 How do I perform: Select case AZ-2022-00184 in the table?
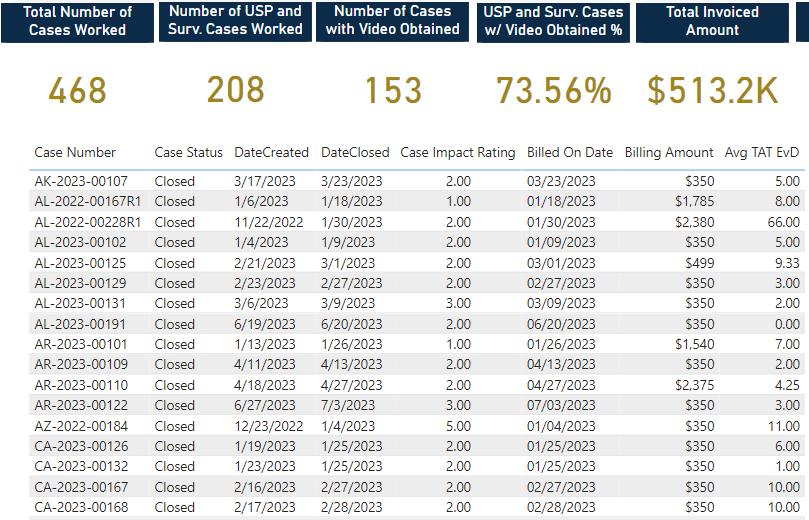[417, 426]
